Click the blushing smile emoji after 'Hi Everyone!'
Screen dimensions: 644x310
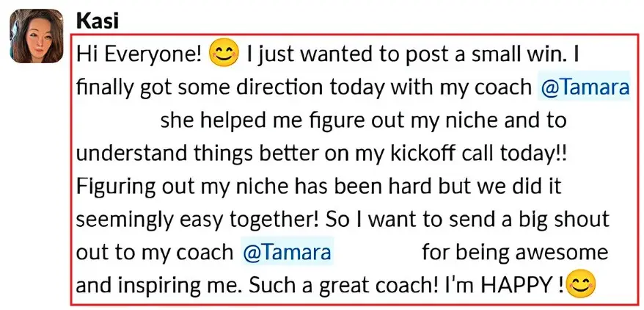point(224,54)
